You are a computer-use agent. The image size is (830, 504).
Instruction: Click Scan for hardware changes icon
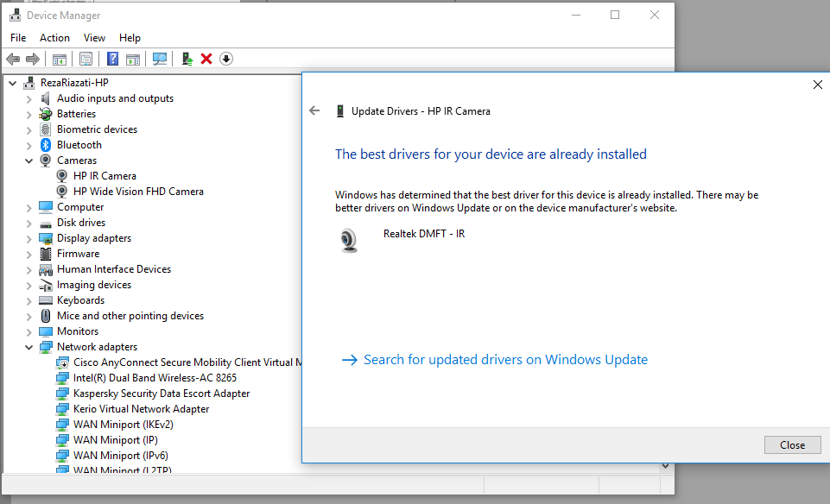click(x=160, y=59)
